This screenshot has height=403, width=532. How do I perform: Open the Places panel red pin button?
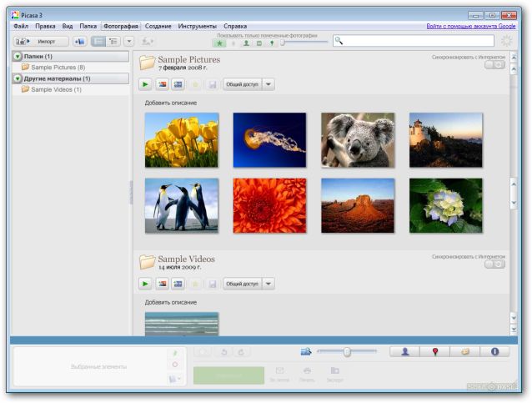(435, 352)
